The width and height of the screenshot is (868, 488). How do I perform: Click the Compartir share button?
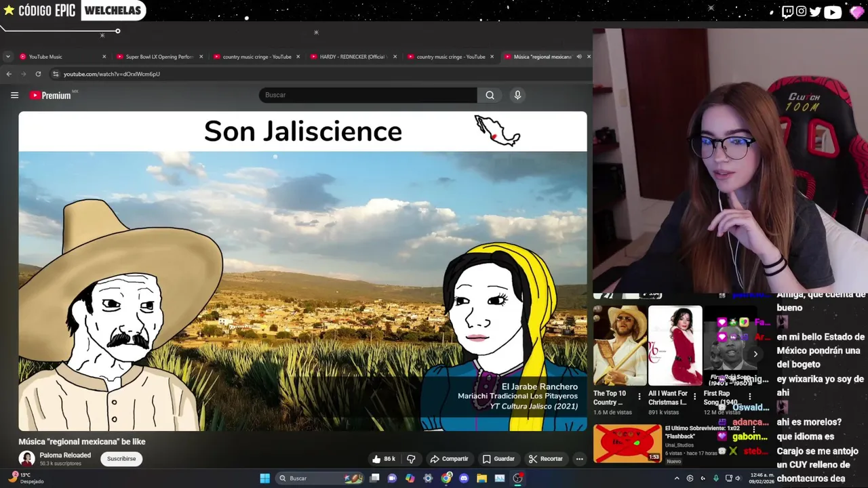[449, 459]
